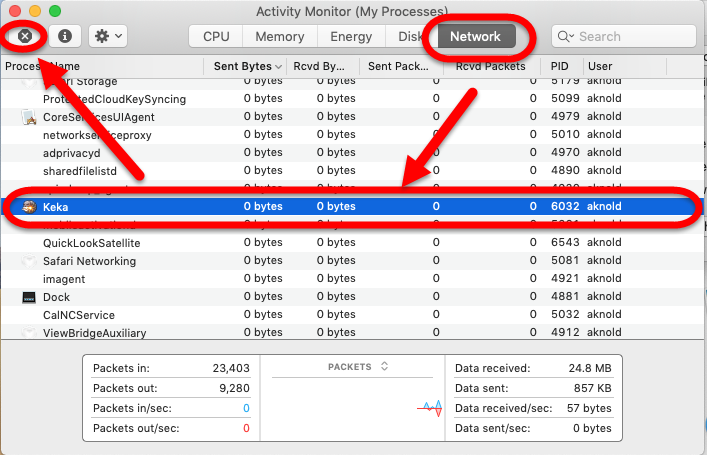Click the yellow minimize window button

[x=35, y=10]
